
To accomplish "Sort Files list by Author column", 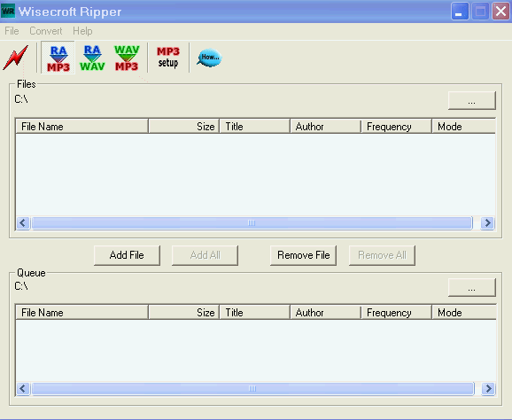I will (326, 127).
